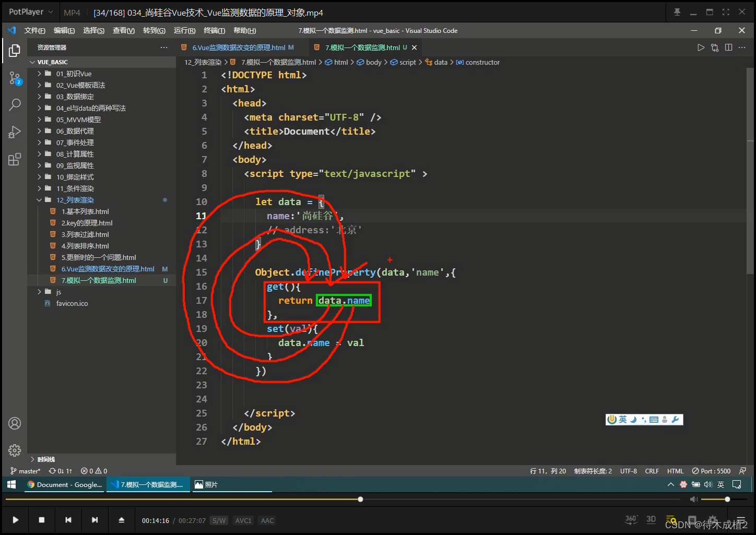
Task: Click UTF-8 encoding in status bar
Action: click(629, 471)
